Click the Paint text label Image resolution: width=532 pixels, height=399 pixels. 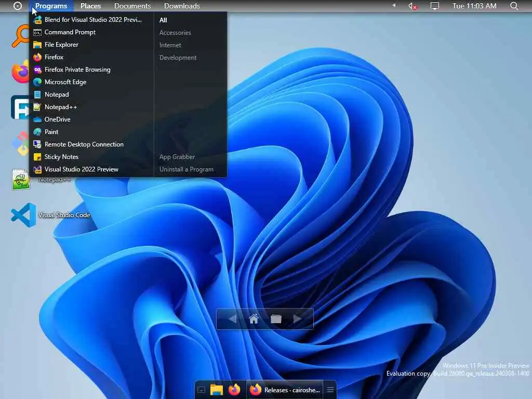pyautogui.click(x=51, y=132)
